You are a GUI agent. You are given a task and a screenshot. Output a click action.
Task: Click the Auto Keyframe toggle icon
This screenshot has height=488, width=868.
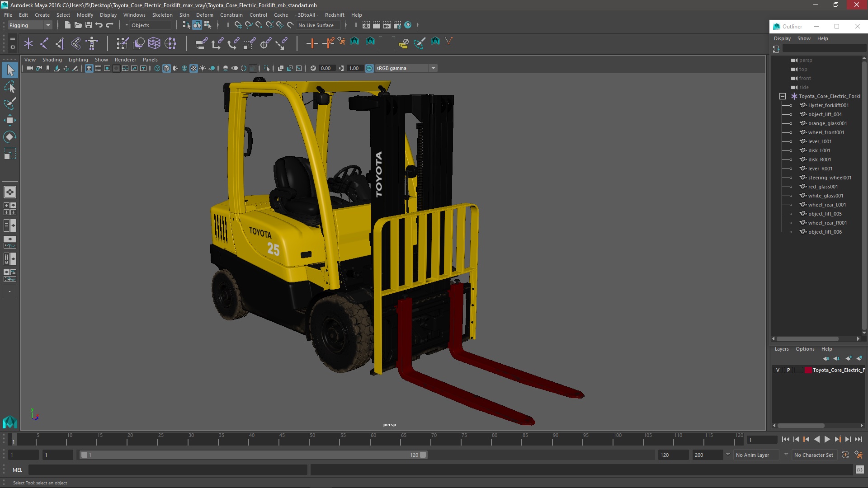point(845,455)
